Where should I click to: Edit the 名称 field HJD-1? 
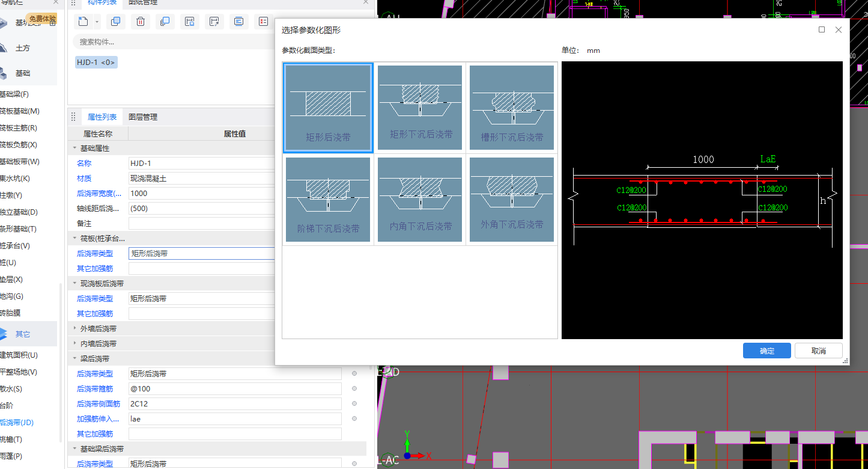point(202,163)
